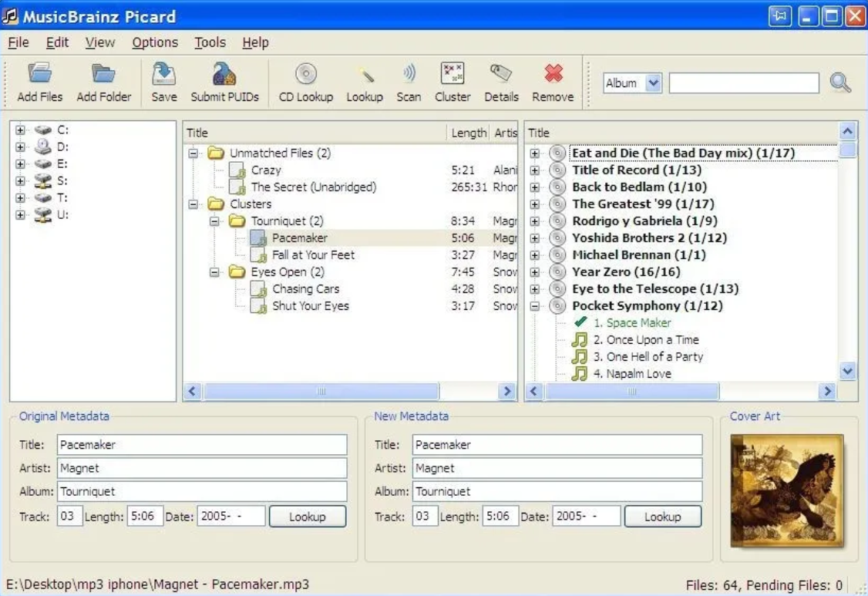Screen dimensions: 868x596
Task: Select the Shut Your Eyes track
Action: 310,306
